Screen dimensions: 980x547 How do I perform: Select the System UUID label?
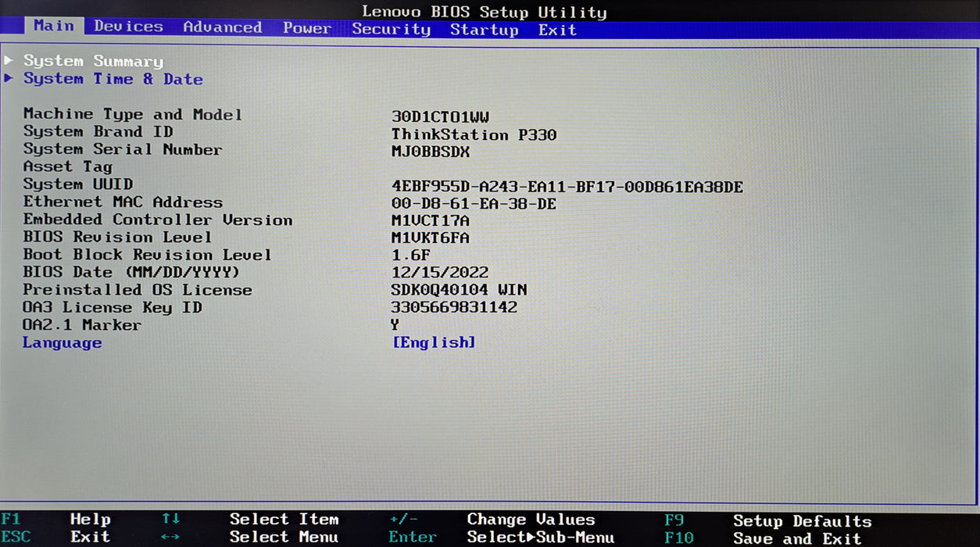pyautogui.click(x=78, y=184)
